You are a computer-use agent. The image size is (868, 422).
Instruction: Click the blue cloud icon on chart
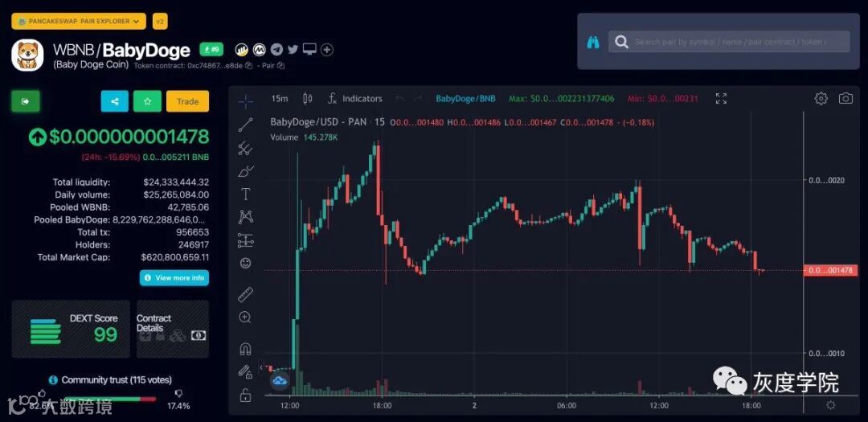tap(280, 380)
